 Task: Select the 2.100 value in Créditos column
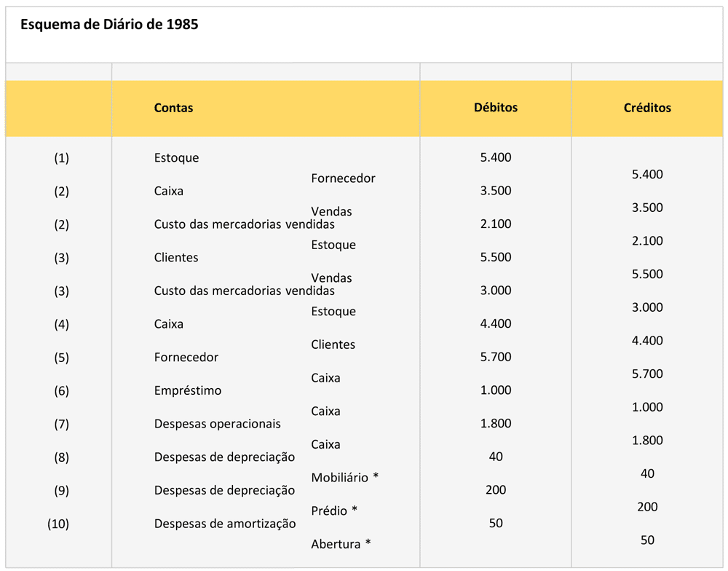(646, 241)
